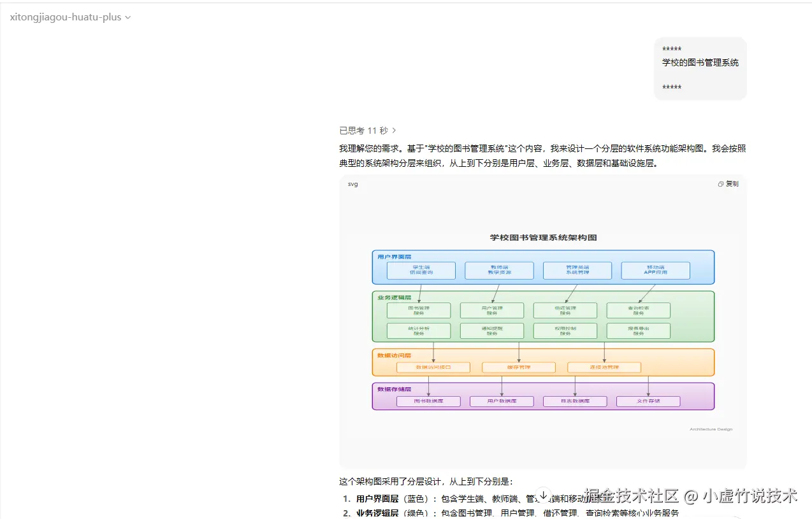Click the 图书管理服务 node in 业务逻辑层

pos(419,310)
